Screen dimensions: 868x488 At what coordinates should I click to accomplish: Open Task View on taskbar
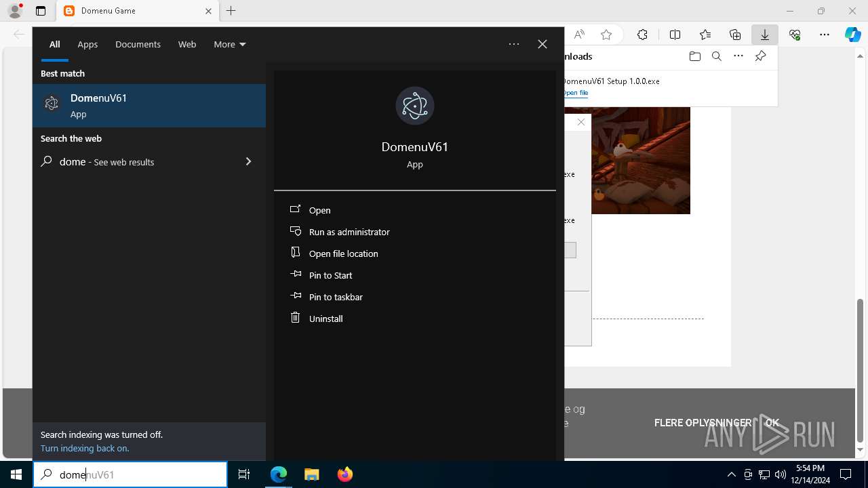[244, 474]
